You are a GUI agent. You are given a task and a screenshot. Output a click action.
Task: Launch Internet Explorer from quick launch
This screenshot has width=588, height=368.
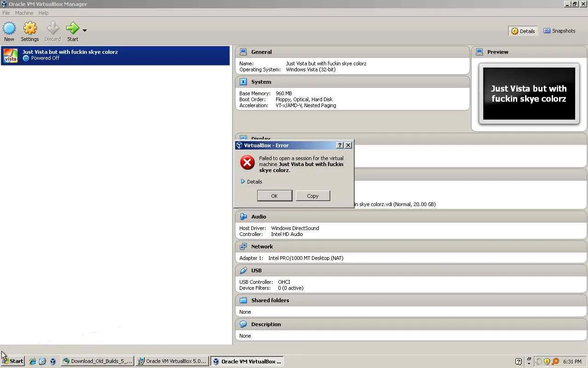tap(33, 362)
